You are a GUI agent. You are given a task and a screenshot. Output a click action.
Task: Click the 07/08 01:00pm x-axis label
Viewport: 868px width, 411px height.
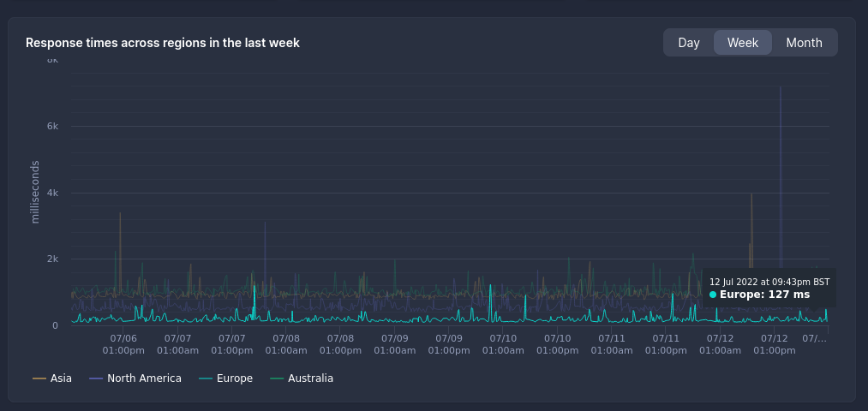tap(340, 344)
